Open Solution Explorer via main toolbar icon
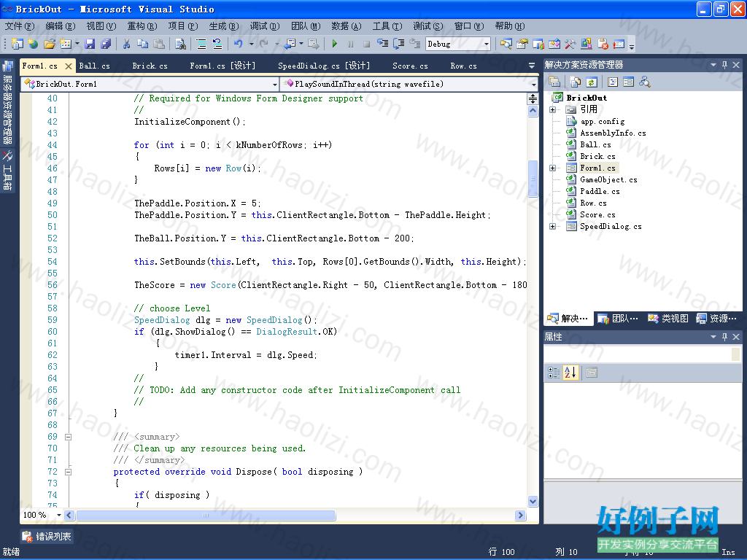747x560 pixels. (506, 44)
